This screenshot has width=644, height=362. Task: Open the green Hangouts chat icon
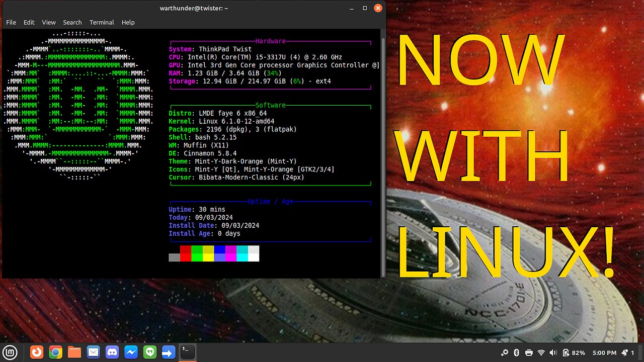click(149, 352)
